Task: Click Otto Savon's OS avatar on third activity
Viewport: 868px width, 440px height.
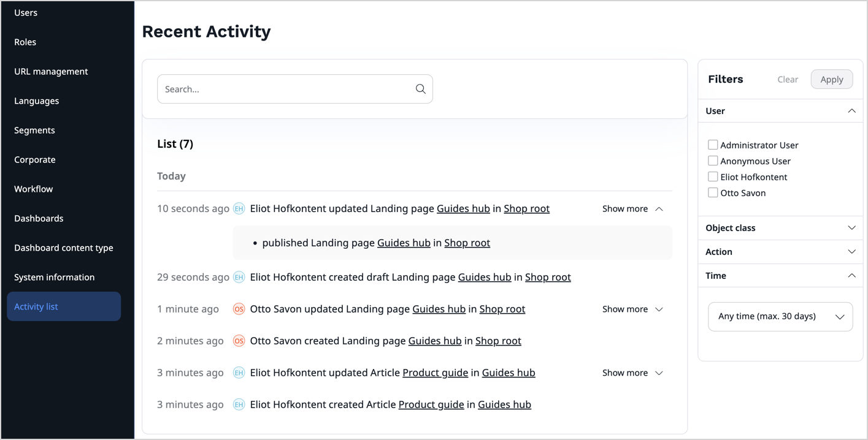Action: (x=239, y=309)
